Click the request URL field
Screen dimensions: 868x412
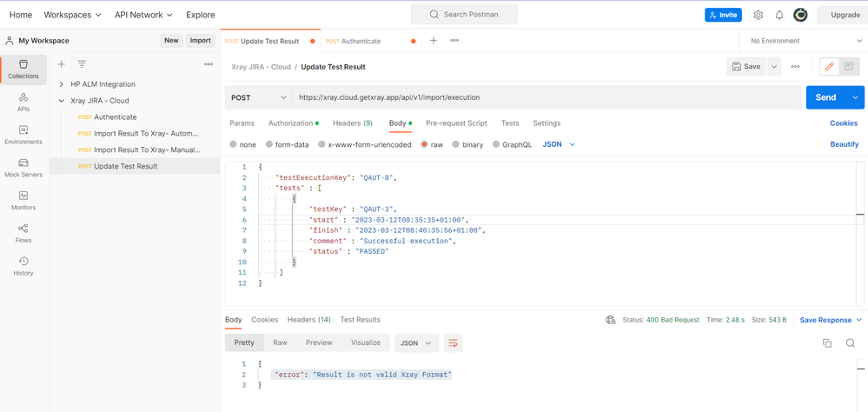point(547,97)
